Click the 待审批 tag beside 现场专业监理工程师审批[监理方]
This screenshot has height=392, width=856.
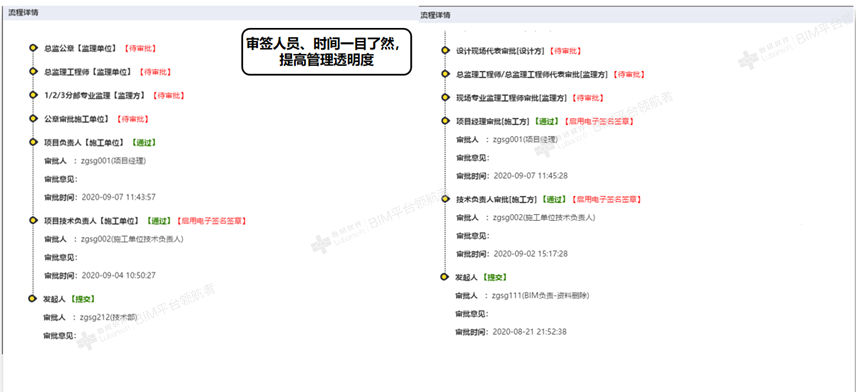(588, 98)
